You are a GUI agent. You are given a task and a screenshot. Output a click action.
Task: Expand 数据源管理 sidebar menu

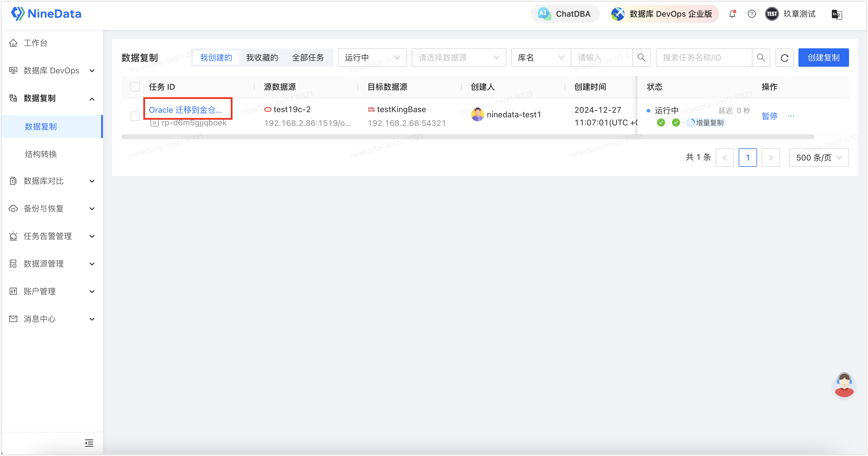(x=52, y=264)
